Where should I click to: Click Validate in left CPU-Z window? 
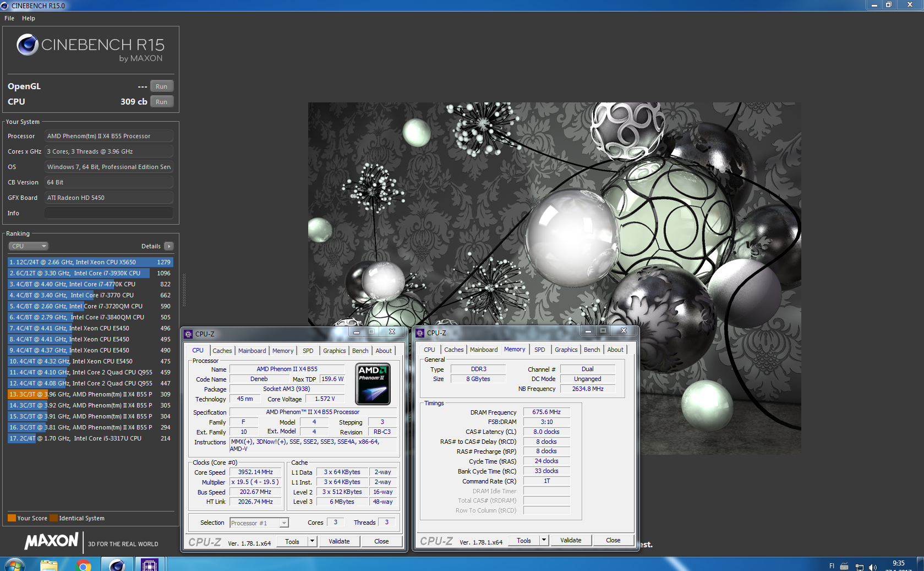click(339, 541)
